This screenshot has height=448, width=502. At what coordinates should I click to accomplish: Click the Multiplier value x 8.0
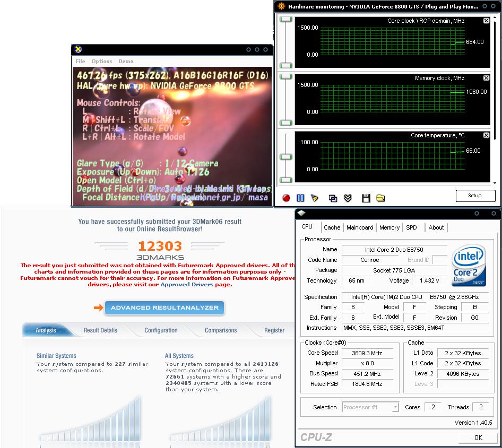367,363
